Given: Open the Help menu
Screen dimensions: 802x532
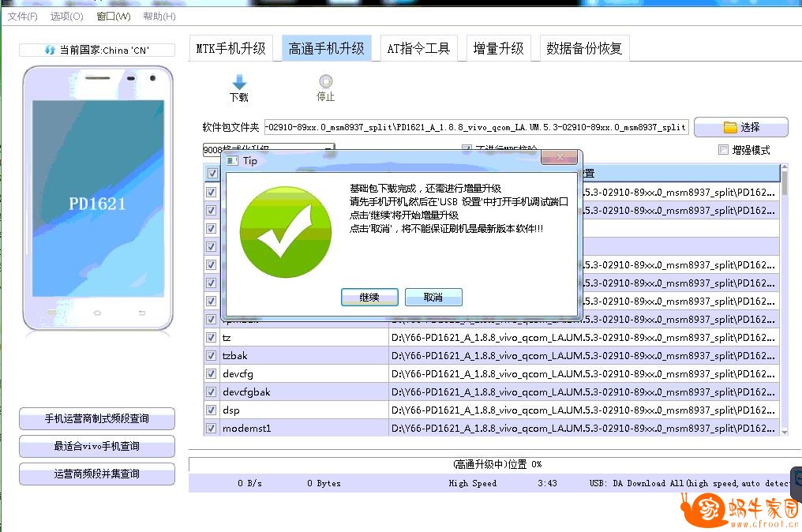Looking at the screenshot, I should point(159,17).
